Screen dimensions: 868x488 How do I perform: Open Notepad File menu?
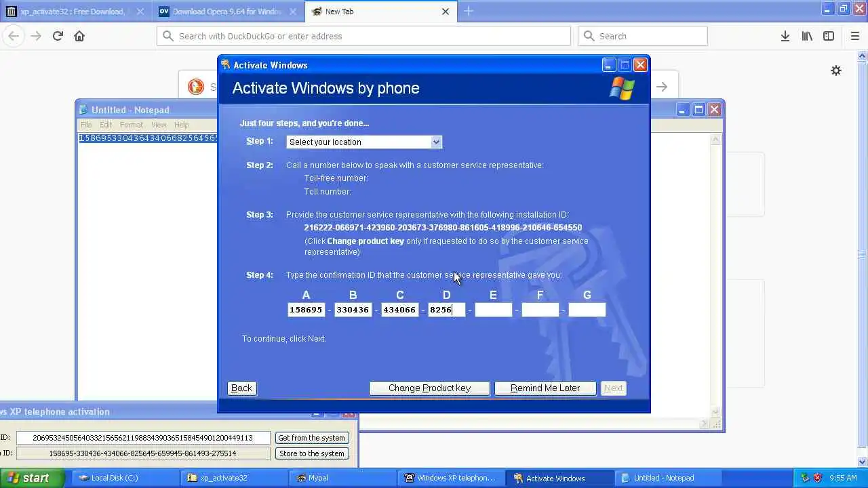(86, 125)
